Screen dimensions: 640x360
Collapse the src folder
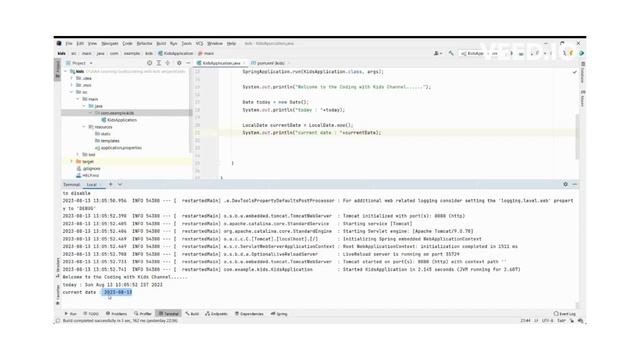pos(72,92)
